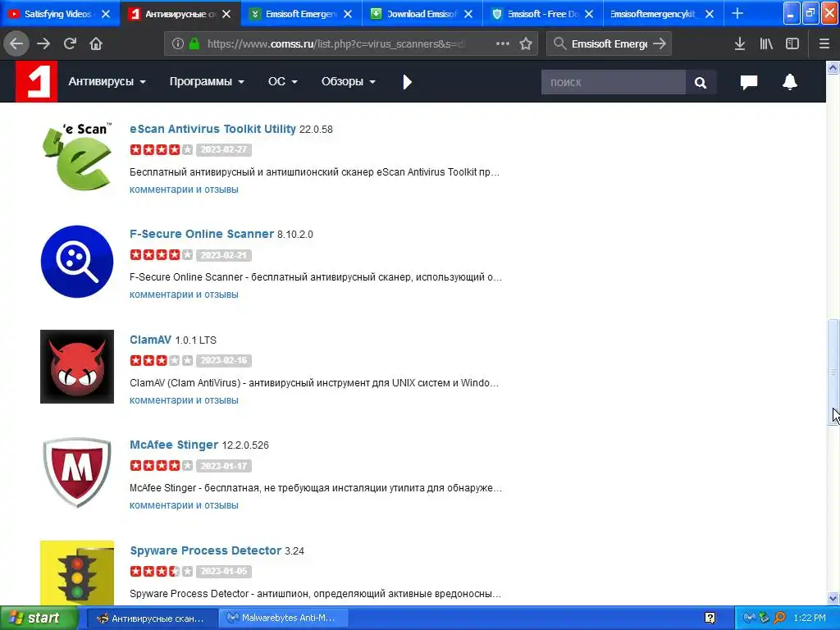Click the nav bar next arrow
The image size is (840, 630).
pos(407,82)
